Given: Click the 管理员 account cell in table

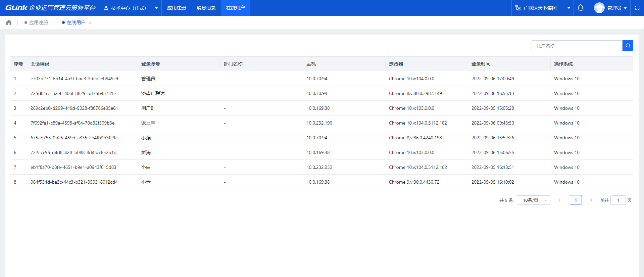Looking at the screenshot, I should (148, 79).
